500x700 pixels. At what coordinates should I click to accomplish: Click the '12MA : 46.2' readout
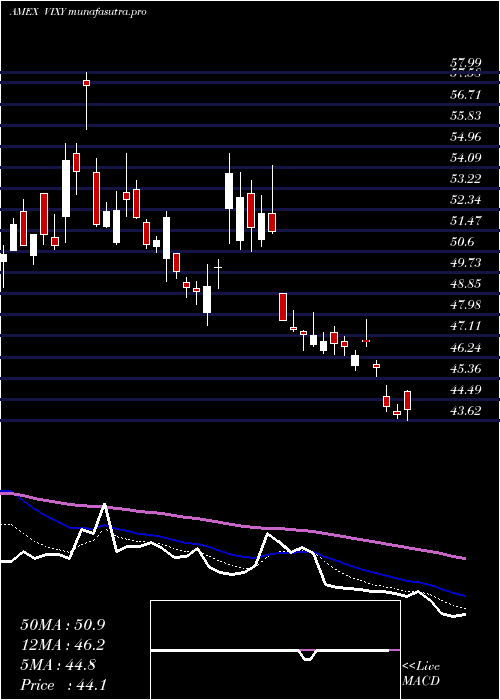65,645
